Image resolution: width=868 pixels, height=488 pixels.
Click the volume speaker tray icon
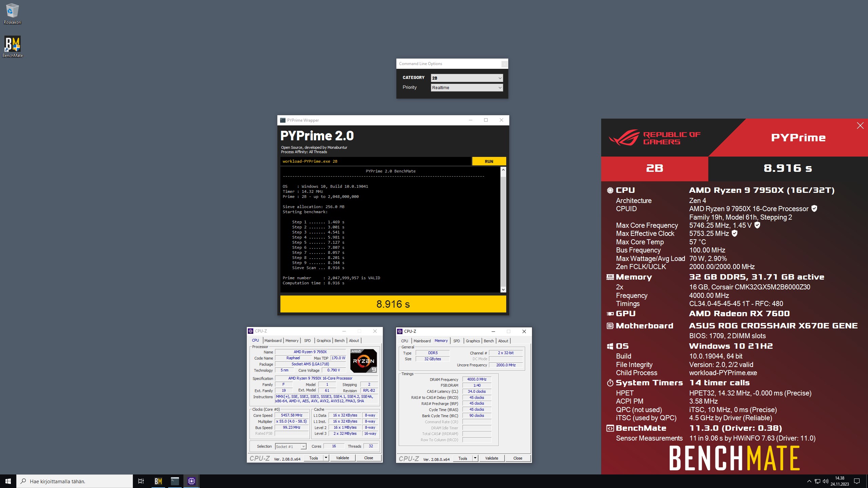click(x=826, y=481)
